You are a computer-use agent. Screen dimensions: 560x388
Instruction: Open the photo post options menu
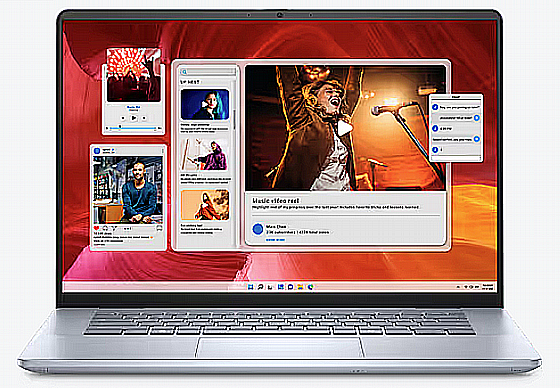162,151
